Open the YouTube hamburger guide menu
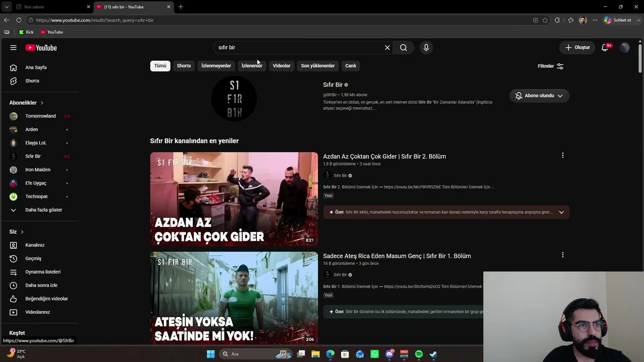This screenshot has height=362, width=644. (x=14, y=48)
